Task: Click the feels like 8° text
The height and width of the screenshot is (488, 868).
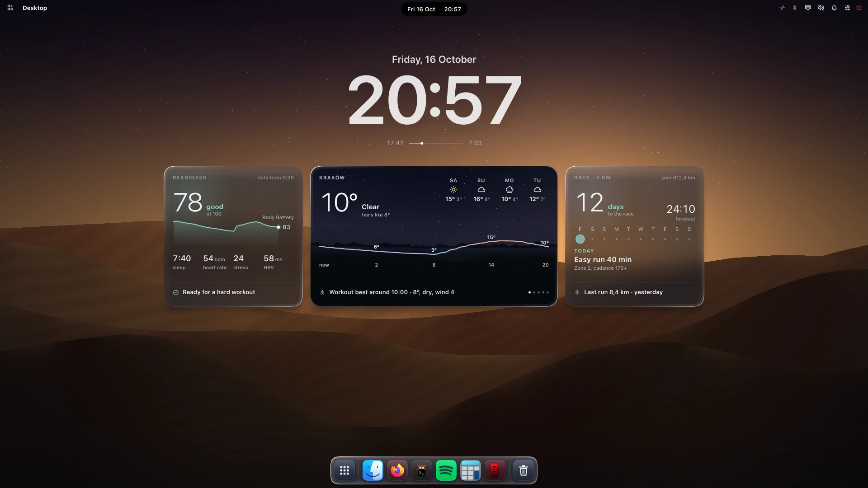Action: (376, 215)
